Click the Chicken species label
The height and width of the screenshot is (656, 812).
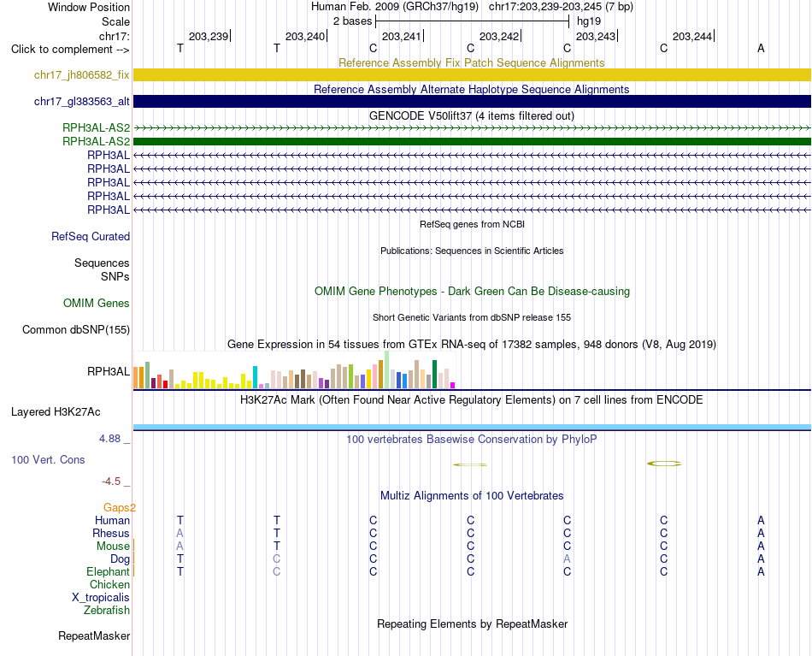pyautogui.click(x=109, y=584)
